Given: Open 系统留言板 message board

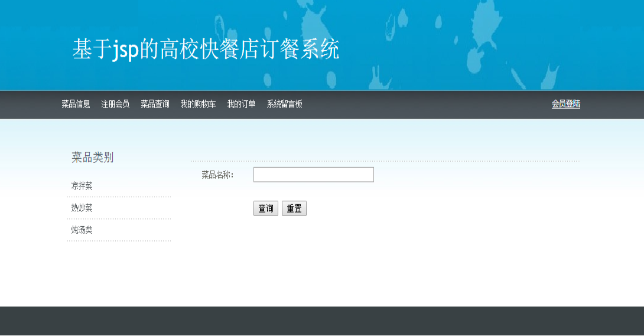Looking at the screenshot, I should [284, 104].
